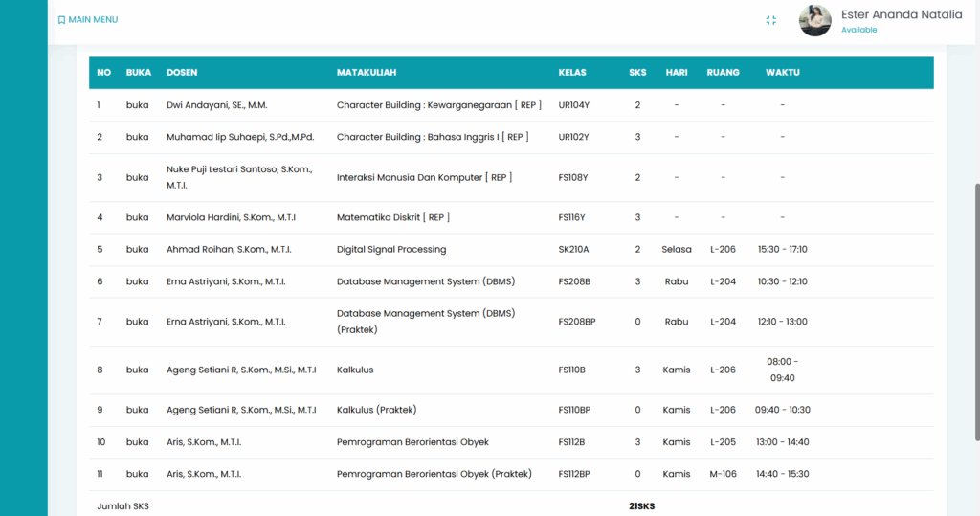Click the Selasa day cell
Screen dimensions: 980x516
click(x=677, y=250)
